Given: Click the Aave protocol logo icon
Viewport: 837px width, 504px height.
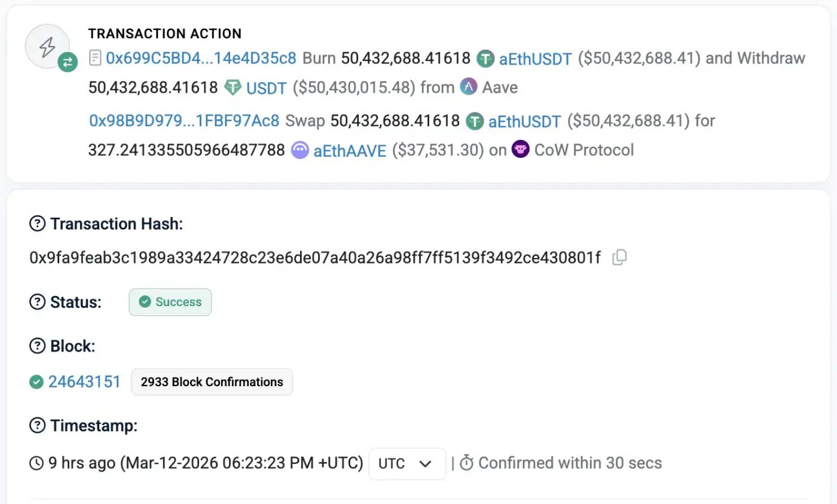Looking at the screenshot, I should coord(469,87).
